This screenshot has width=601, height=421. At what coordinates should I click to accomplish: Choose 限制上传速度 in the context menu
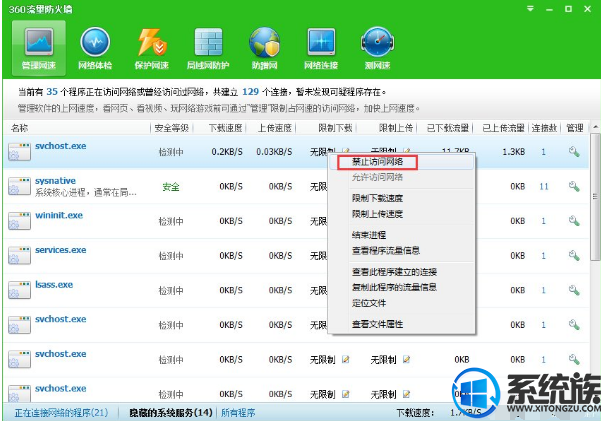[x=378, y=214]
